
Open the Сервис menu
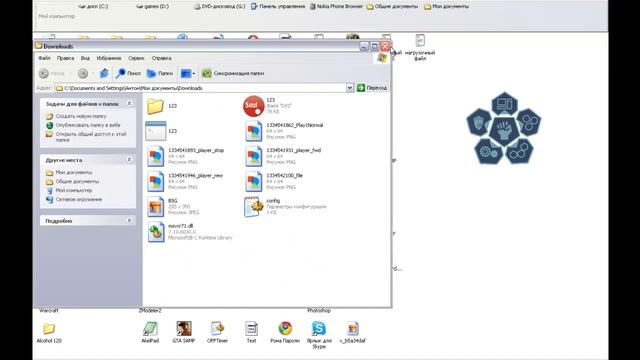pyautogui.click(x=136, y=58)
